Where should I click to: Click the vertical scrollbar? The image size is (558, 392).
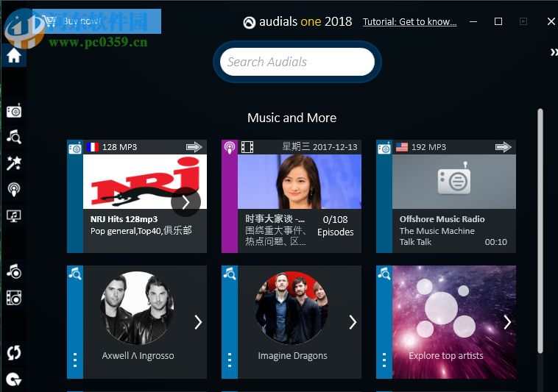[540, 231]
